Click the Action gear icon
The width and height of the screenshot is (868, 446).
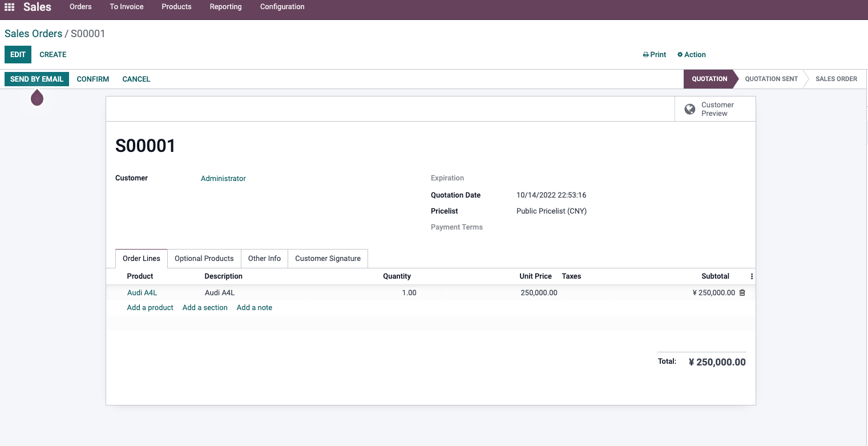pyautogui.click(x=680, y=55)
